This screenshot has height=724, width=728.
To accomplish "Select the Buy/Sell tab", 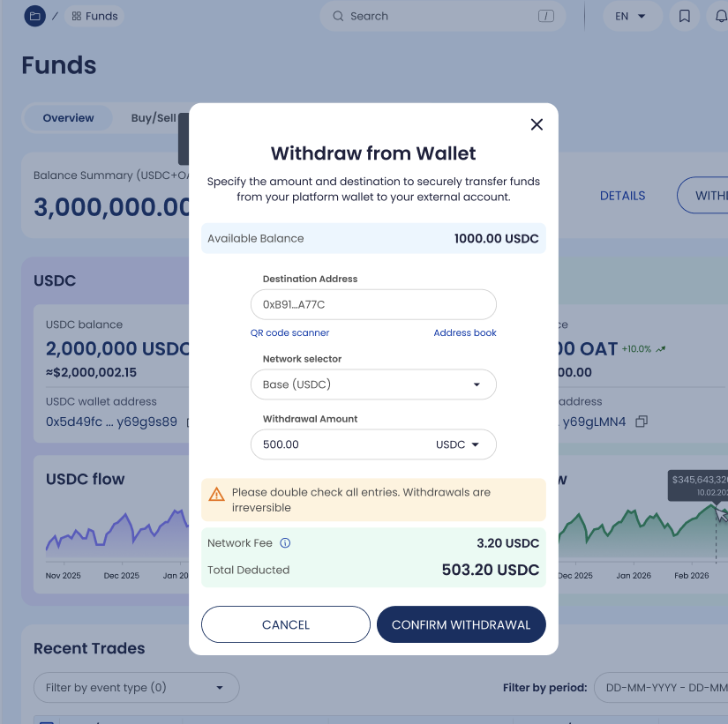I will pos(154,118).
